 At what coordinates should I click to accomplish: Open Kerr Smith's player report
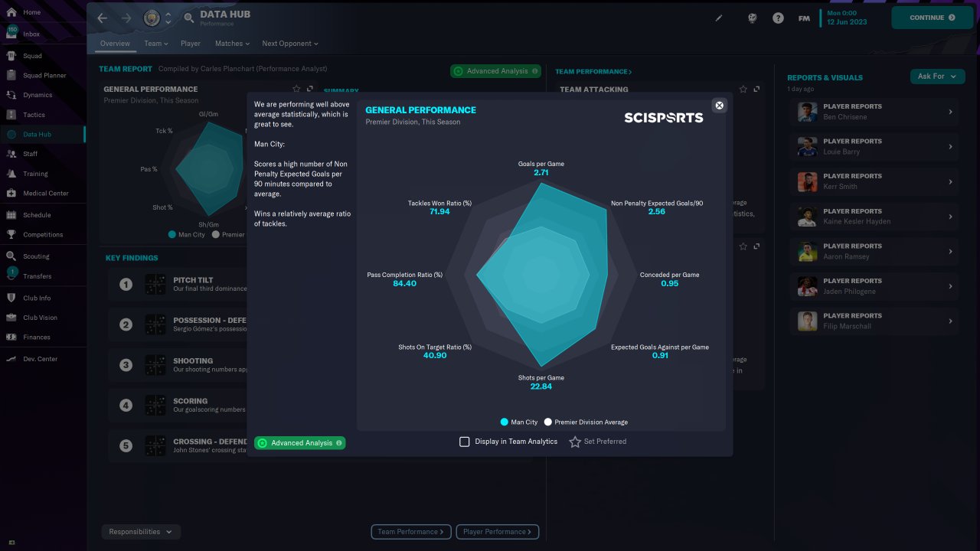874,181
